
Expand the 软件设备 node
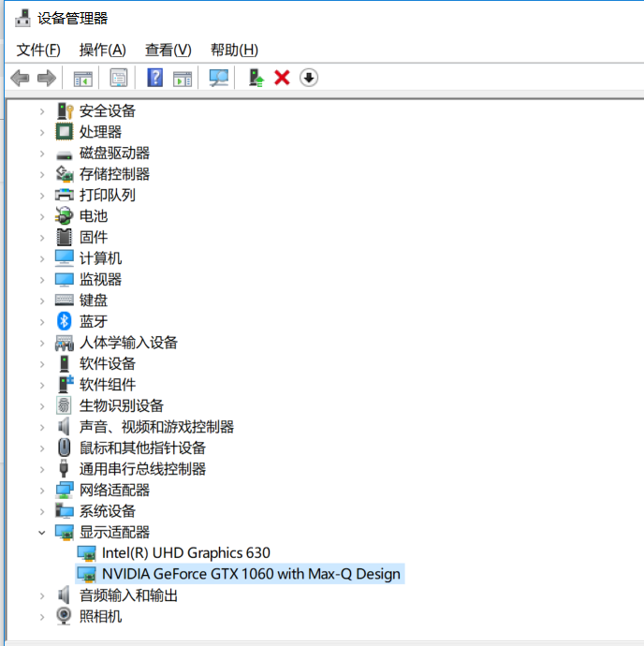pyautogui.click(x=41, y=364)
